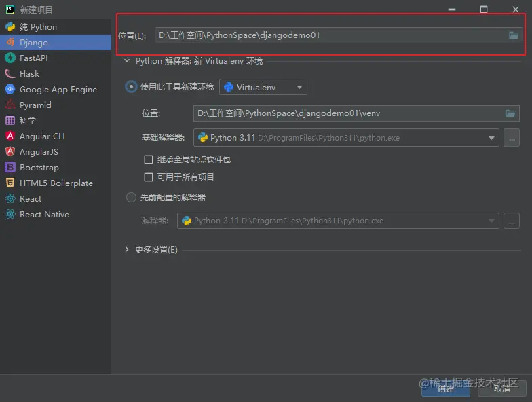Image resolution: width=532 pixels, height=402 pixels.
Task: Click the FastAPI lightning icon
Action: pos(10,58)
